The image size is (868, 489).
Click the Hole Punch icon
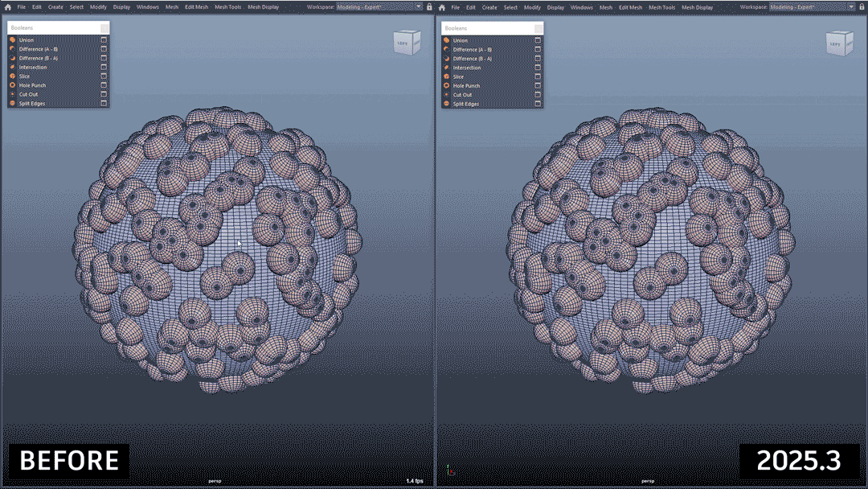[14, 85]
